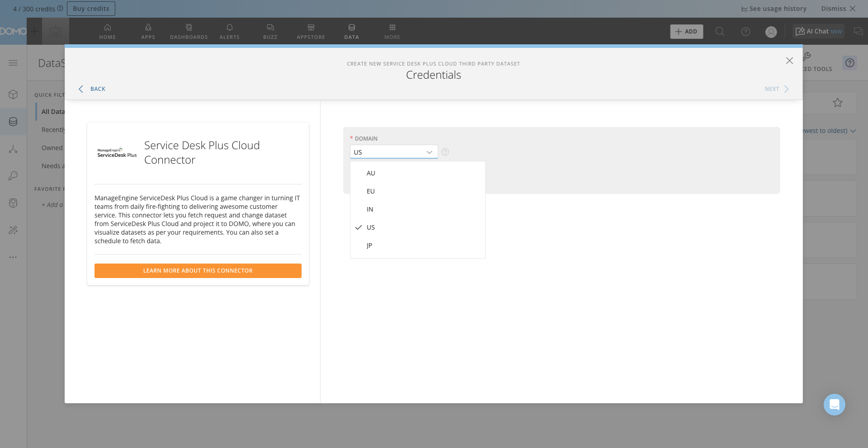
Task: Open the Apps navigation icon
Action: click(x=148, y=31)
